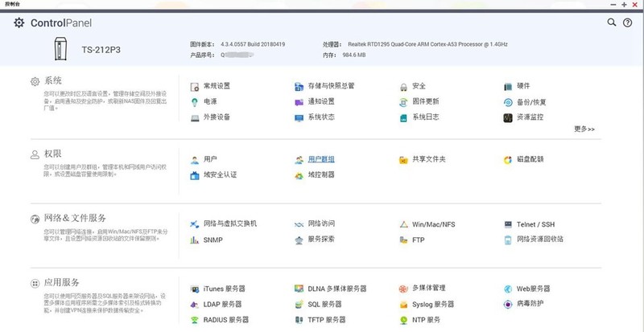The height and width of the screenshot is (332, 644).
Task: Open the 网络&文件服务 section heading
Action: 75,218
